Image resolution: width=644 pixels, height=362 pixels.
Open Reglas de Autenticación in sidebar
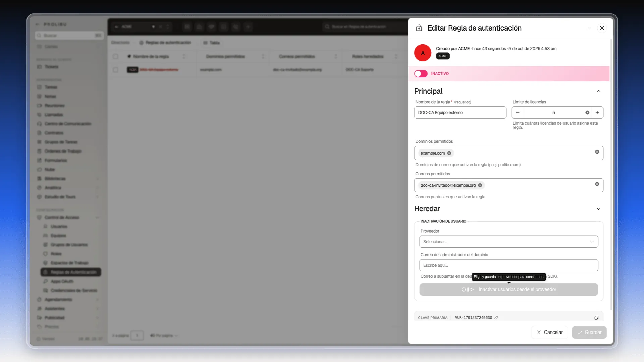[71, 272]
